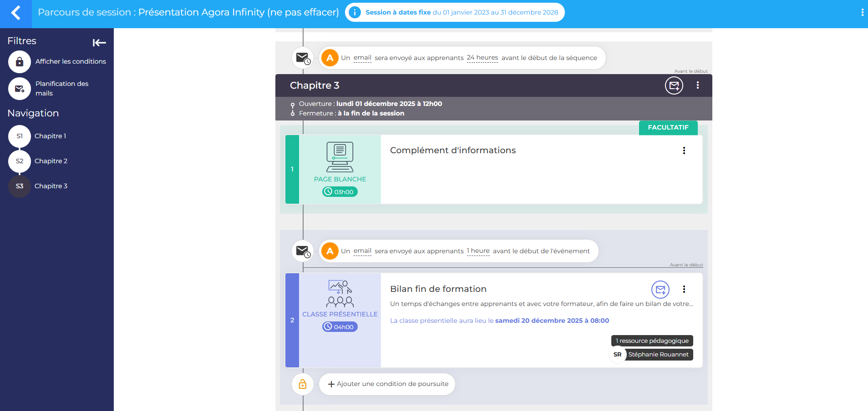The width and height of the screenshot is (868, 411).
Task: Toggle Afficher les conditions lock filter
Action: [x=20, y=62]
